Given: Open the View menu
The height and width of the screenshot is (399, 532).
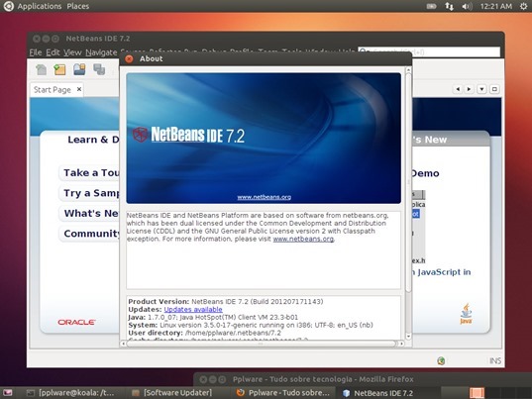Looking at the screenshot, I should (x=72, y=52).
